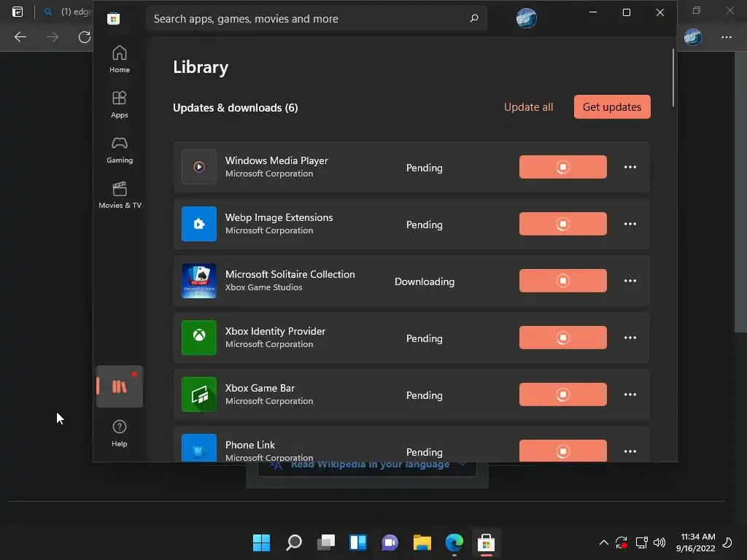Open File Explorer from the taskbar
The width and height of the screenshot is (747, 560).
(x=422, y=542)
